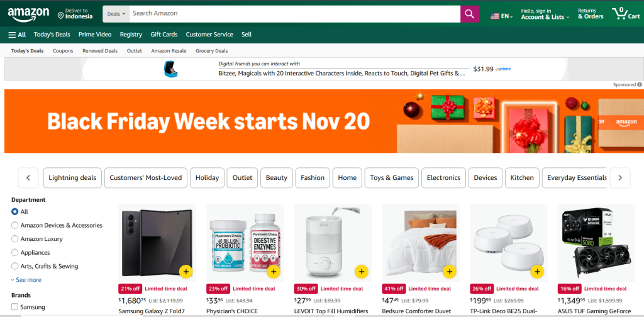Click the Electronics category button
Image resolution: width=644 pixels, height=317 pixels.
pyautogui.click(x=443, y=178)
